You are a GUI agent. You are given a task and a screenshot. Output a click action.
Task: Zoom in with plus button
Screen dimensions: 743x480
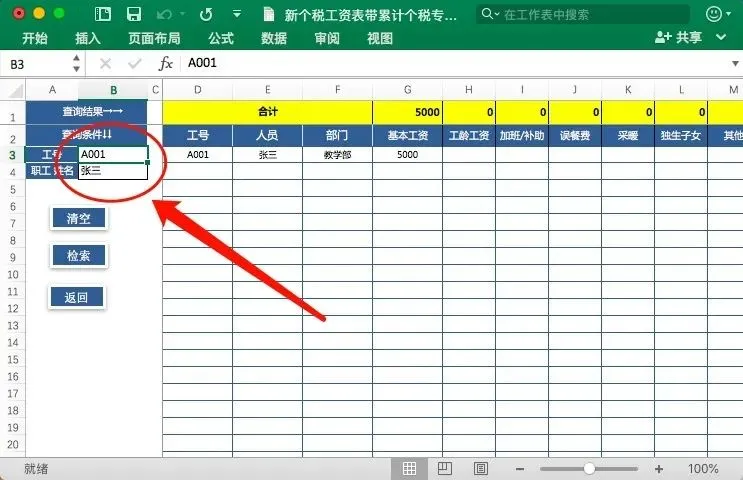coord(659,469)
